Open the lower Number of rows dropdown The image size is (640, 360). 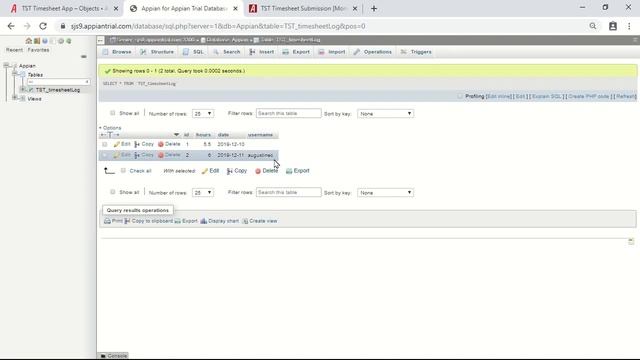pos(203,193)
